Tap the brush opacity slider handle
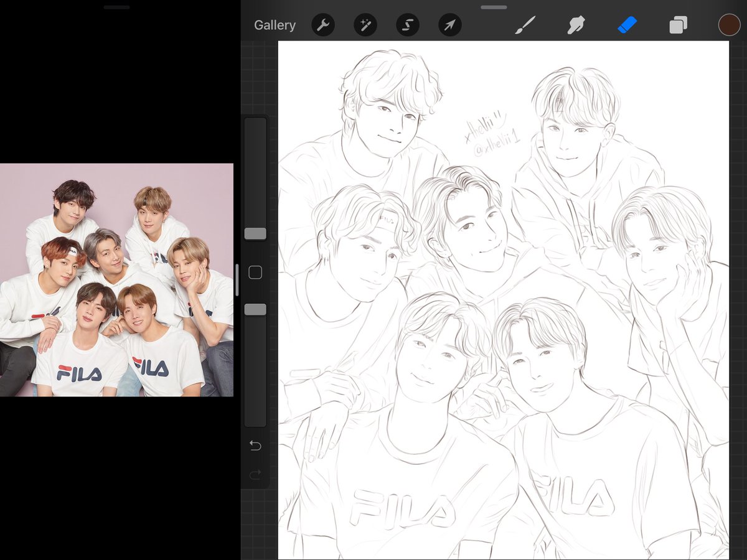The image size is (747, 560). 255,309
